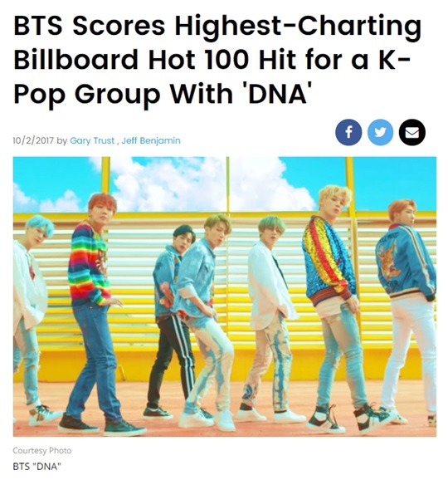Click the rainbow striped sweater in photo
448x480 pixels.
coord(89,267)
